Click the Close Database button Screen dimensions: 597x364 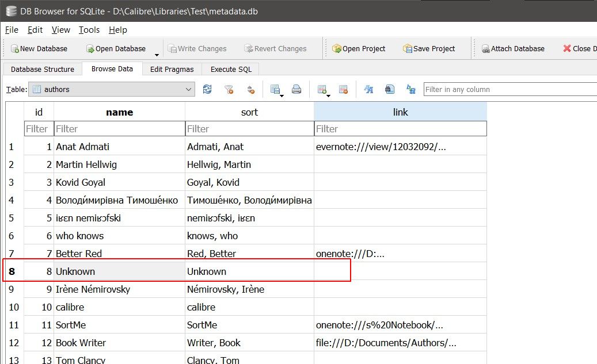pyautogui.click(x=580, y=49)
